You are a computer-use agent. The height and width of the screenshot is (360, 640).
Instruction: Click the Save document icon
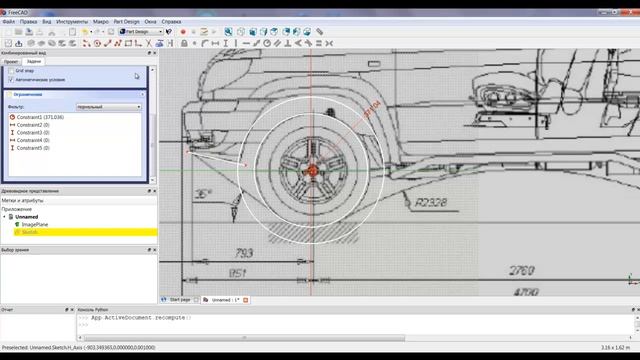pyautogui.click(x=29, y=32)
